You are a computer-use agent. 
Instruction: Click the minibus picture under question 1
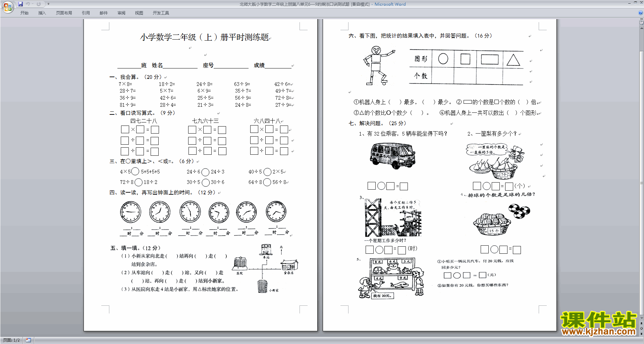point(393,156)
